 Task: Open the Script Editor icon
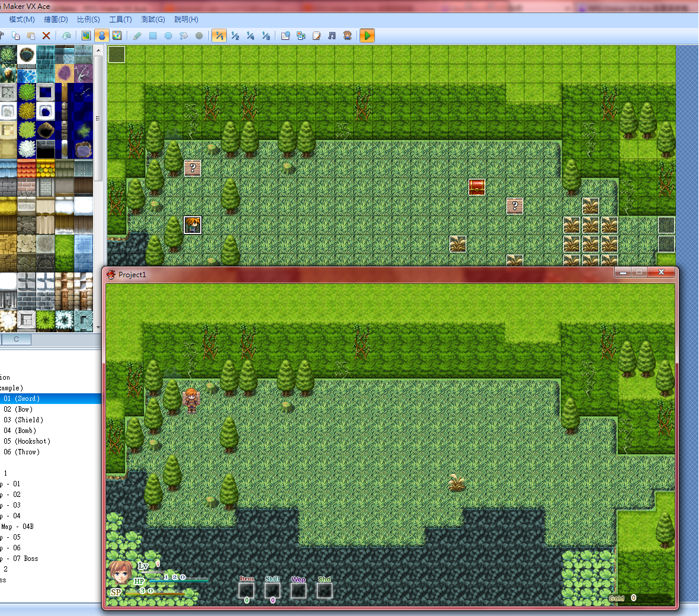tap(316, 36)
